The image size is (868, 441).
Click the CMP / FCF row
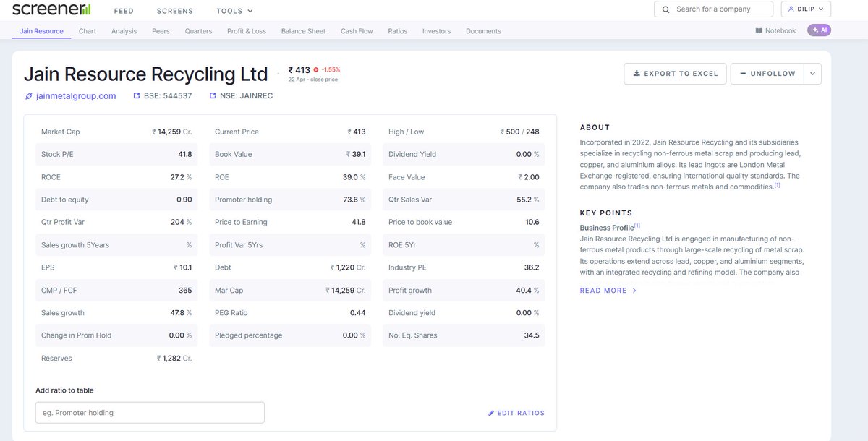click(x=116, y=291)
